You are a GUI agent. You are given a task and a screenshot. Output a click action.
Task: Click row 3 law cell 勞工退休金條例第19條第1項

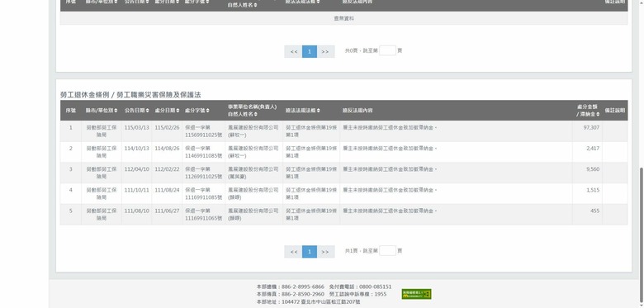(x=311, y=173)
